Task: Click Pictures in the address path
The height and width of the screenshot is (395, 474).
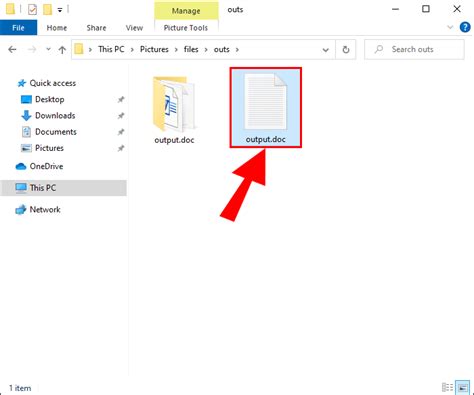Action: tap(154, 49)
